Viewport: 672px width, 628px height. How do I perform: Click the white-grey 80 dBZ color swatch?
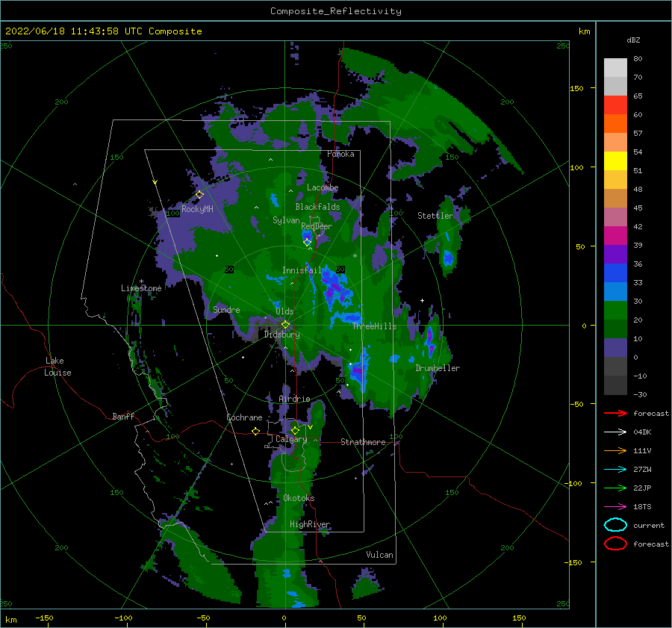615,67
